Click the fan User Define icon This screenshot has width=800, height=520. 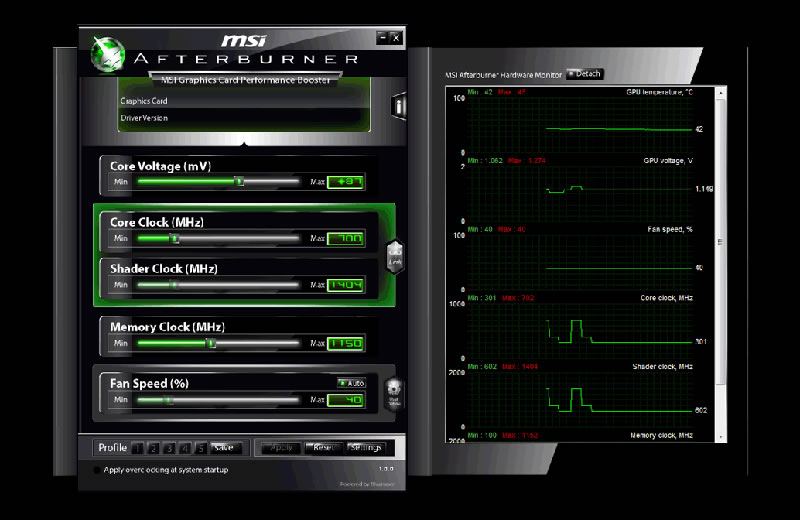(x=394, y=394)
